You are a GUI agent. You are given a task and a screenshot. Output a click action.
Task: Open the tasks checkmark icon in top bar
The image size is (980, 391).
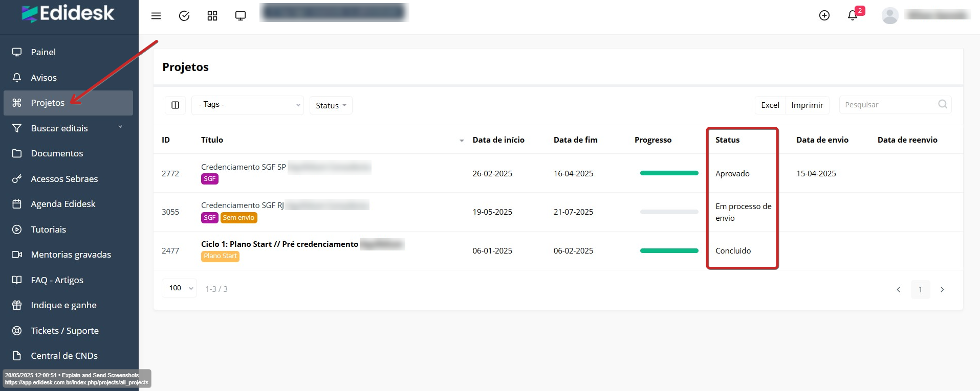pyautogui.click(x=184, y=16)
